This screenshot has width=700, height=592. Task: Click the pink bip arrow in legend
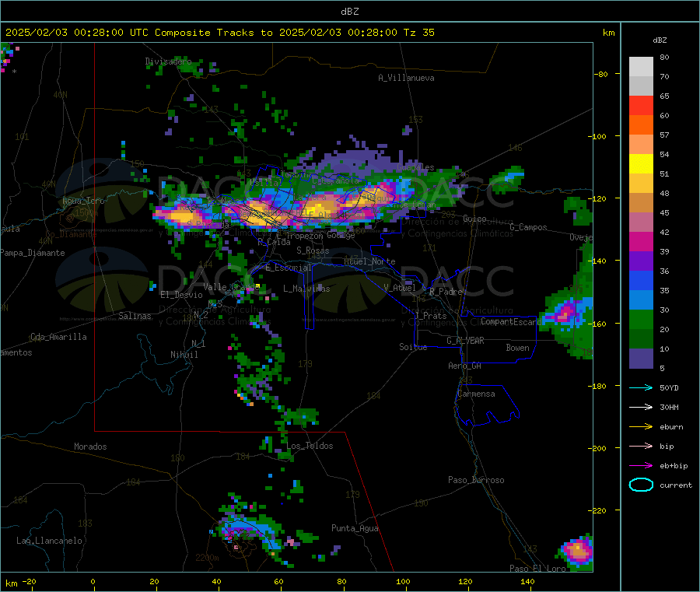[x=641, y=446]
